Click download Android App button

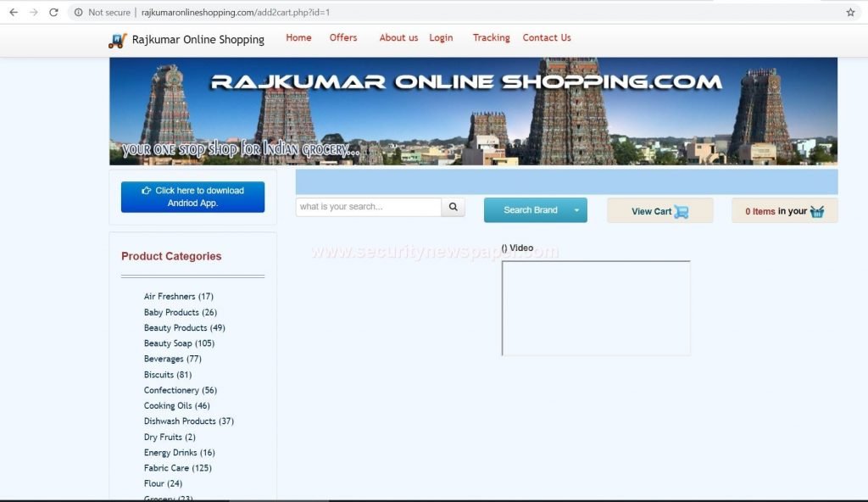(x=192, y=197)
